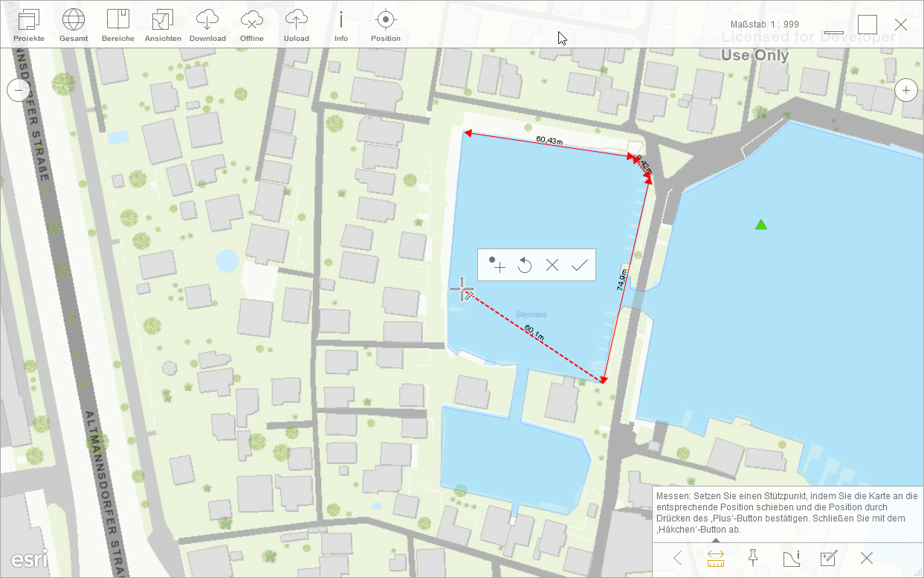Go back using left chevron arrow
This screenshot has width=924, height=578.
point(677,558)
